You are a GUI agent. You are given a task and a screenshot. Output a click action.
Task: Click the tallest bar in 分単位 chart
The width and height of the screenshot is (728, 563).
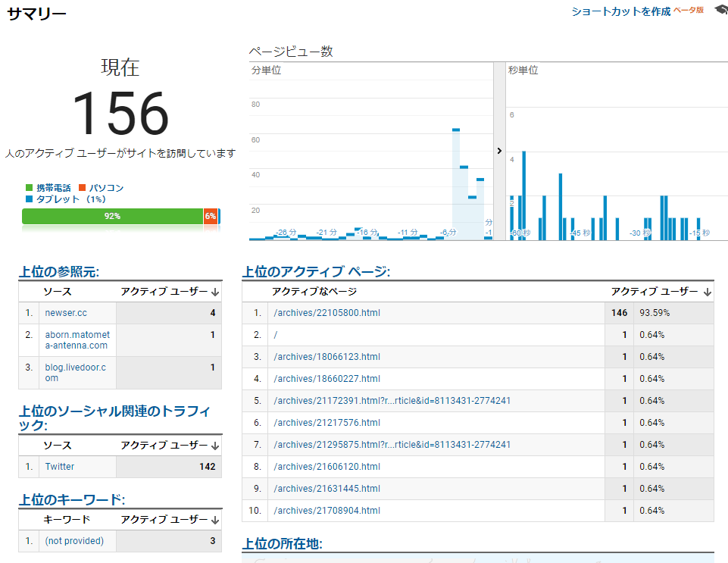point(456,184)
